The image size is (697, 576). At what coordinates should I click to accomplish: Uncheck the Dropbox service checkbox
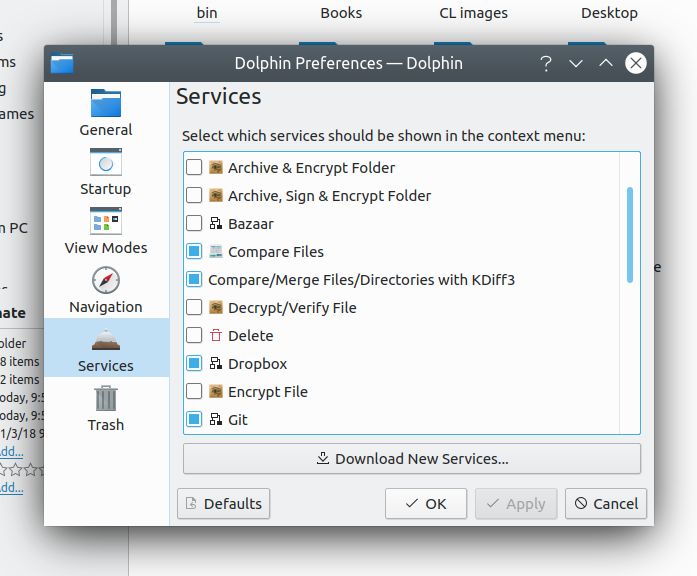tap(194, 364)
